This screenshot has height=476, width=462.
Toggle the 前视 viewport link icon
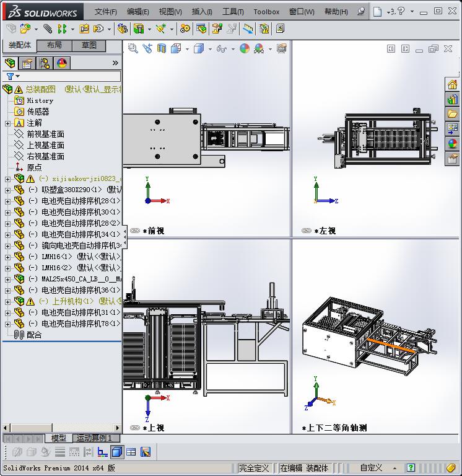(134, 231)
